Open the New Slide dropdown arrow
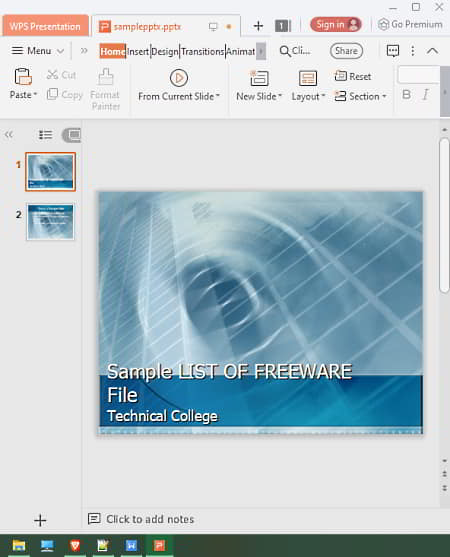The width and height of the screenshot is (450, 557). (x=280, y=96)
